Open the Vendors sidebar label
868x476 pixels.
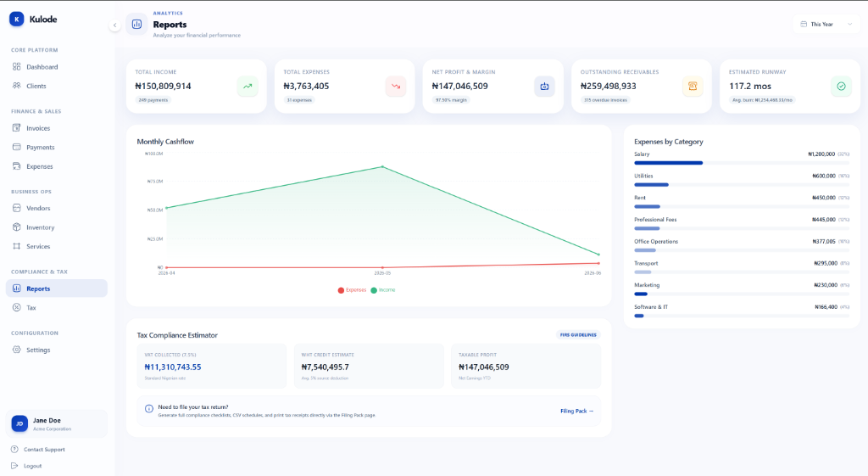(38, 209)
